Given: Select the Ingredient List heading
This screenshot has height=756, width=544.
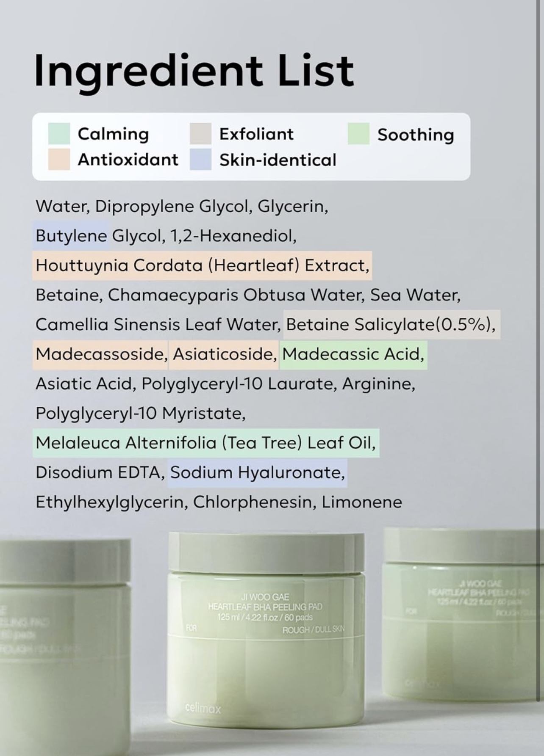Looking at the screenshot, I should point(194,71).
